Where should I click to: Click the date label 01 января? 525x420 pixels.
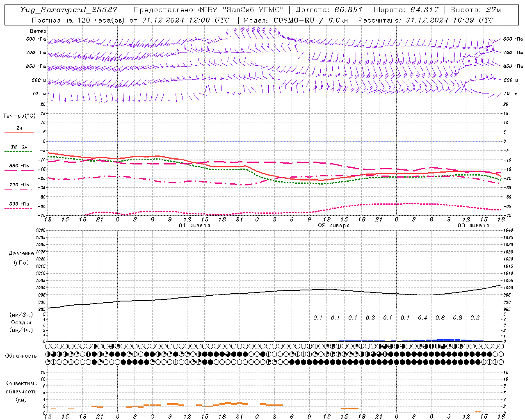pyautogui.click(x=194, y=226)
